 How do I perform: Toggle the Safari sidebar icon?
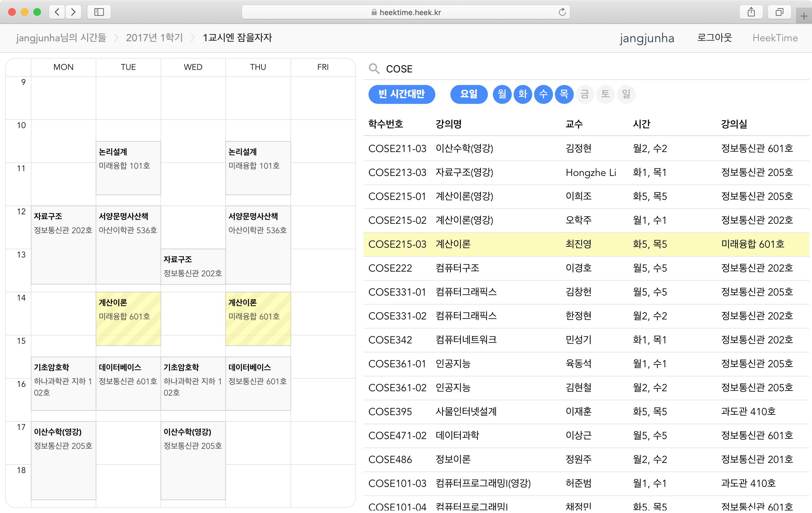tap(99, 12)
